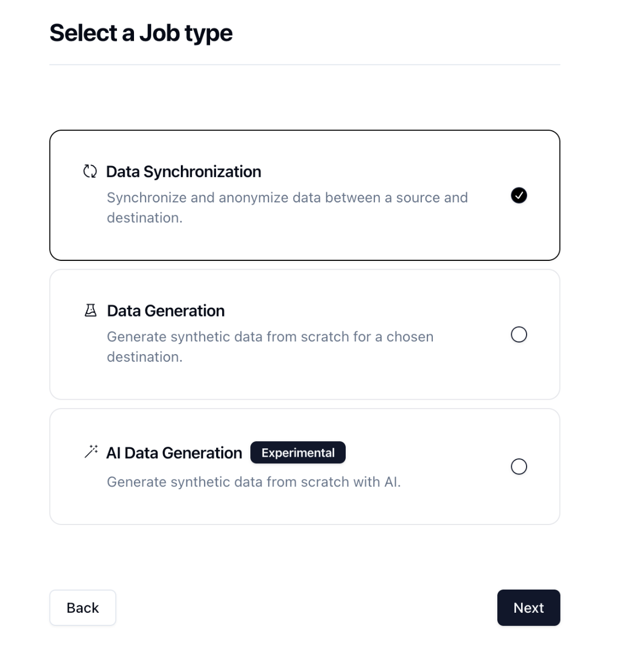Click the Experimental badge
644x664 pixels.
click(x=298, y=453)
